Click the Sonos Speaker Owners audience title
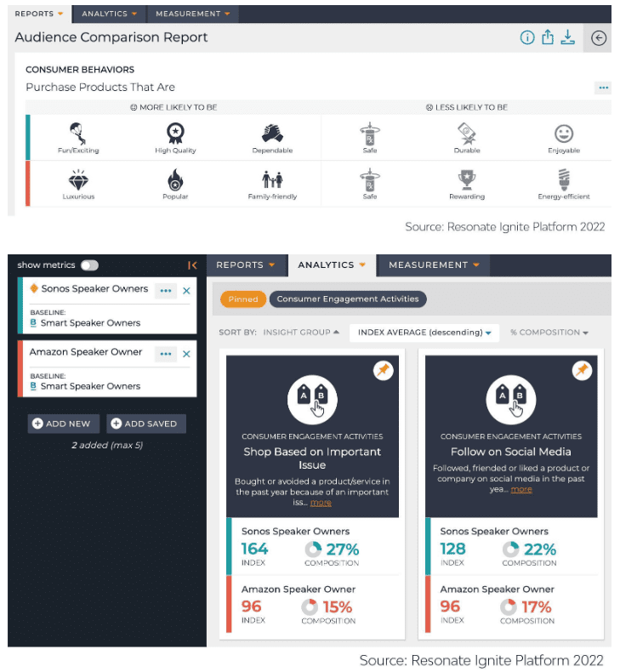 94,289
